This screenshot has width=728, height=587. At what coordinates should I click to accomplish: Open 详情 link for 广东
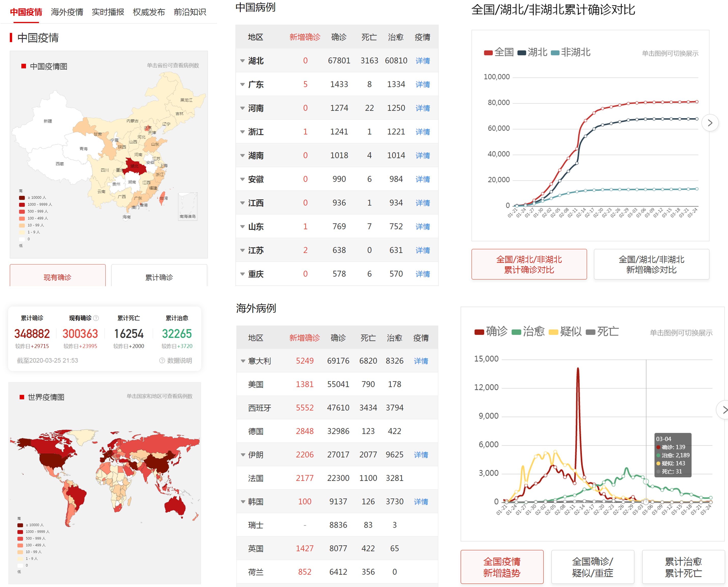coord(423,84)
